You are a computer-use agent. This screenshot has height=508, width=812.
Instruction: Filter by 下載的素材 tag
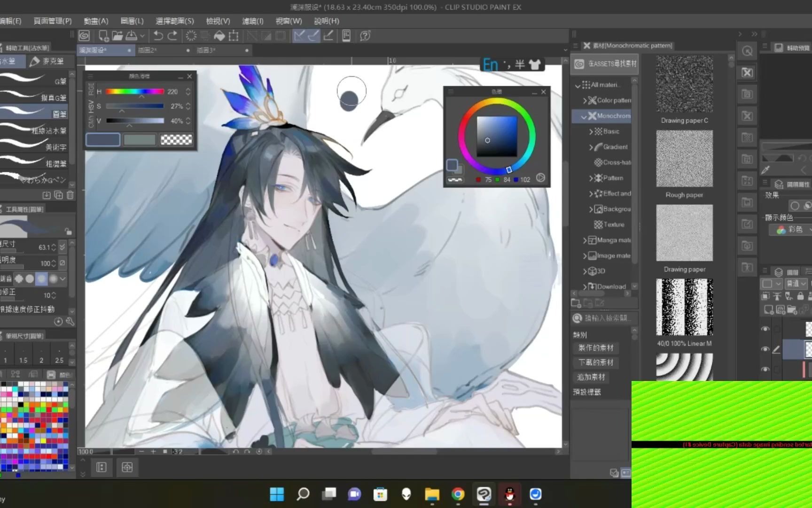[x=596, y=362]
